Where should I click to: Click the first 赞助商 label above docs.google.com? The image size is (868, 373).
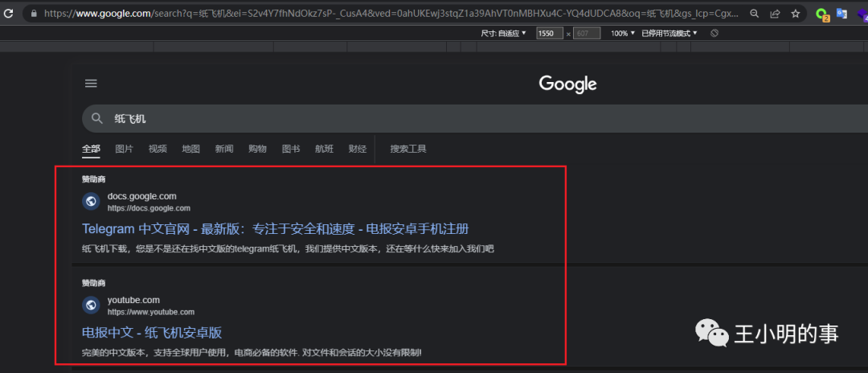click(x=93, y=179)
